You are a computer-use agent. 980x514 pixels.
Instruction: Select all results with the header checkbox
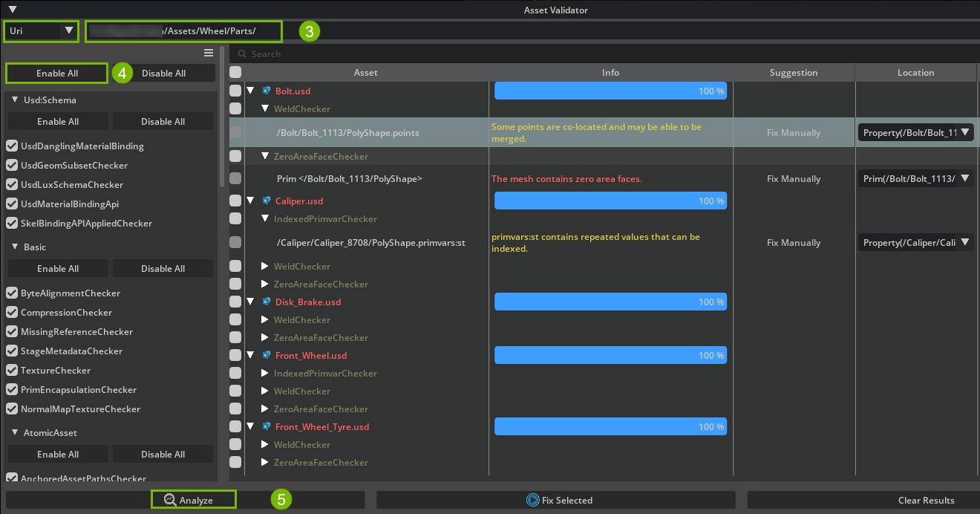235,72
